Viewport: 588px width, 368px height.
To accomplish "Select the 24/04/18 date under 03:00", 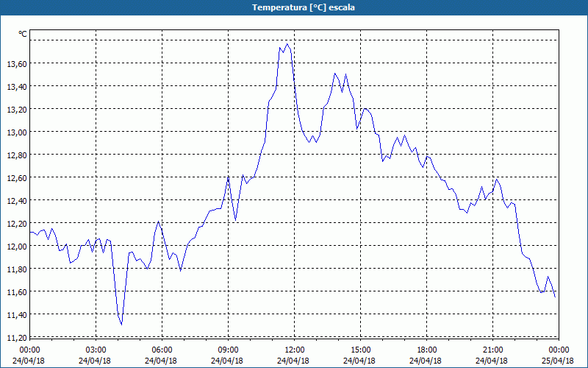I will pyautogui.click(x=95, y=361).
